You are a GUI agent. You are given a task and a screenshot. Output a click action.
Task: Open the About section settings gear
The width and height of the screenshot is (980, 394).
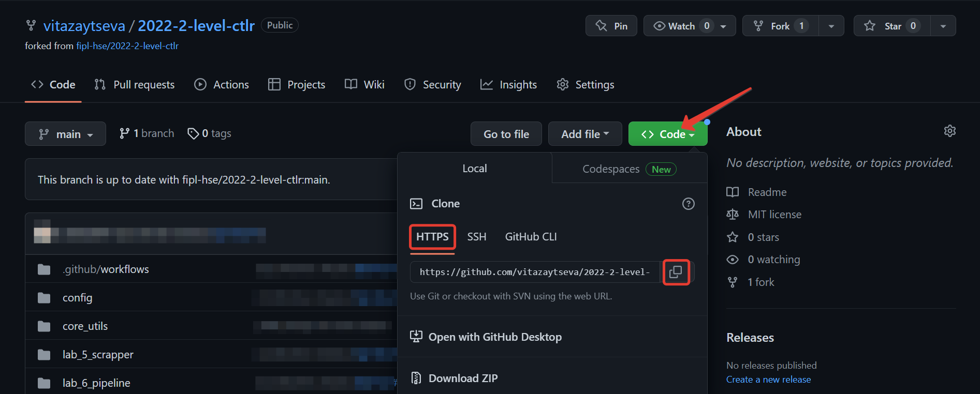(949, 131)
